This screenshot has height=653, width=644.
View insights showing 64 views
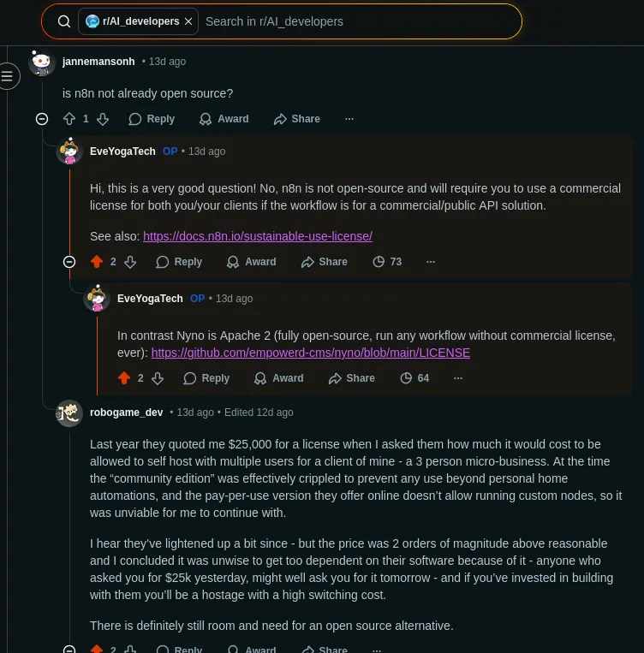tap(414, 378)
